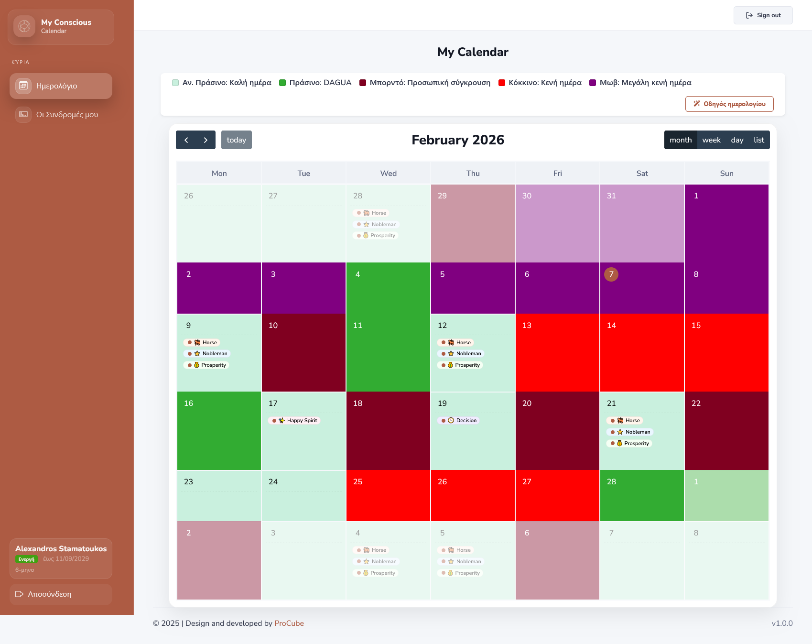Click the Decision clock icon on February 19
The image size is (812, 644).
[451, 421]
